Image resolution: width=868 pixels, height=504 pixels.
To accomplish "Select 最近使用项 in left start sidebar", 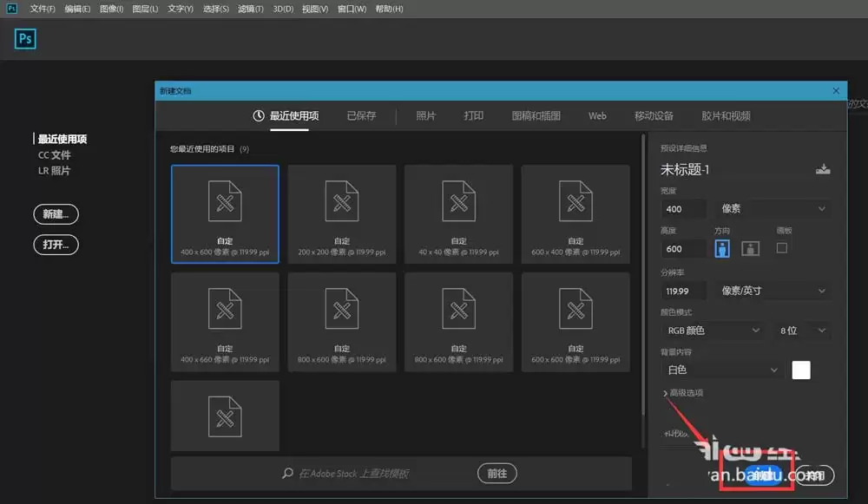I will (x=62, y=139).
